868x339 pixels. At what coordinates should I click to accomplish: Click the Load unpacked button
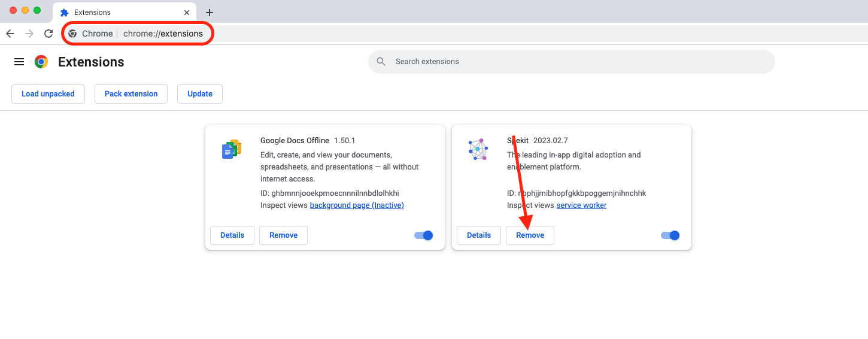(x=48, y=94)
